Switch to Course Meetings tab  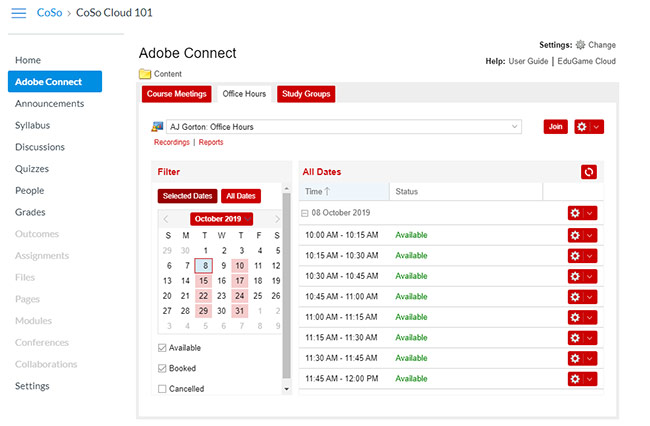(x=177, y=94)
